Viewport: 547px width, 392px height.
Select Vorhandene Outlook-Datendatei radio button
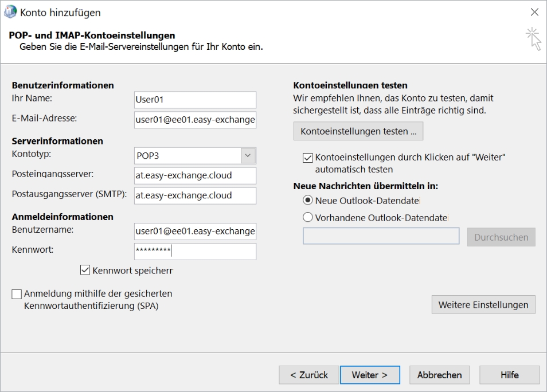coord(308,217)
